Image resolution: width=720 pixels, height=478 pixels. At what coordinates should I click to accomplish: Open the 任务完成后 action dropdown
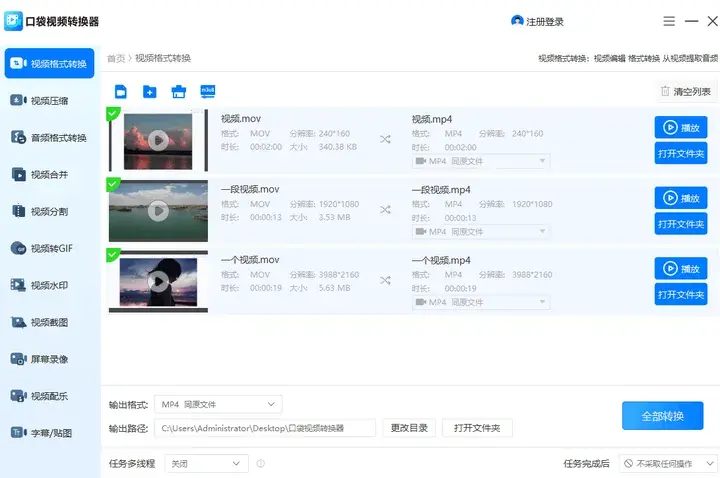tap(667, 464)
